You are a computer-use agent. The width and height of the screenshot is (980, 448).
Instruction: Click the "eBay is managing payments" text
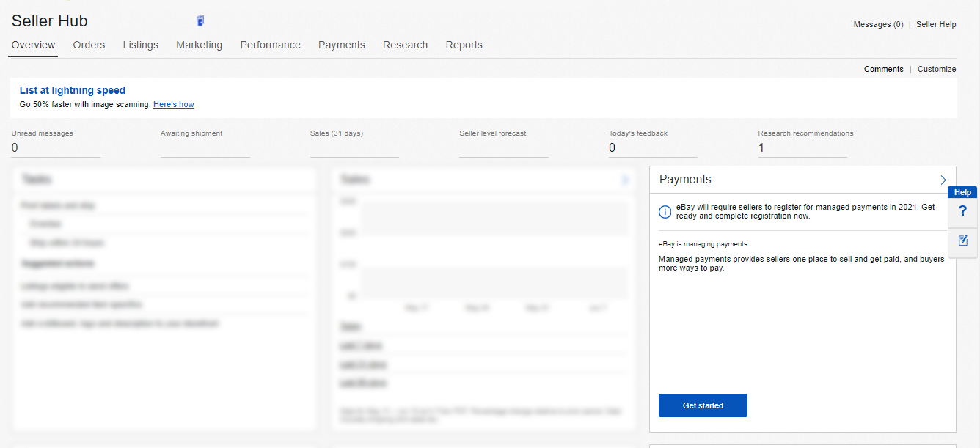703,243
